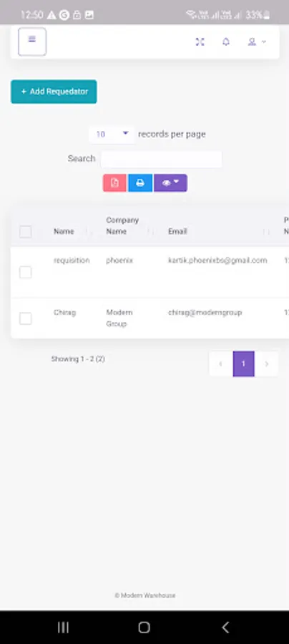Focus the Search input field
The image size is (289, 644).
coord(162,159)
